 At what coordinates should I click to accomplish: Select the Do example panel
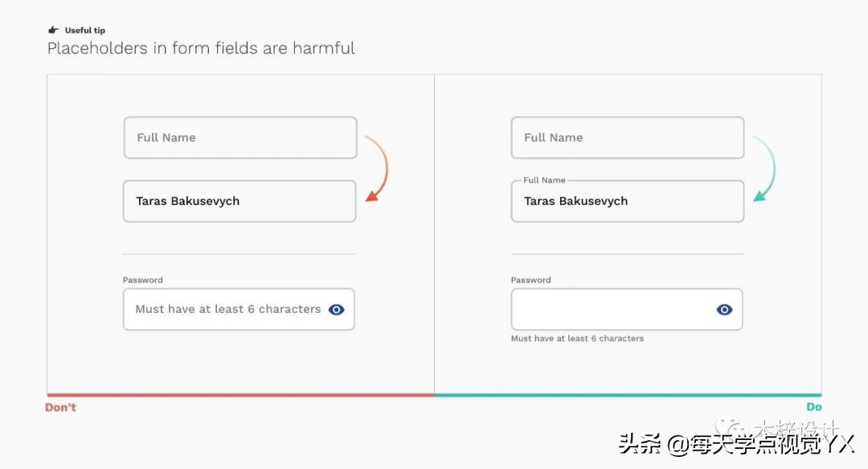coord(627,233)
